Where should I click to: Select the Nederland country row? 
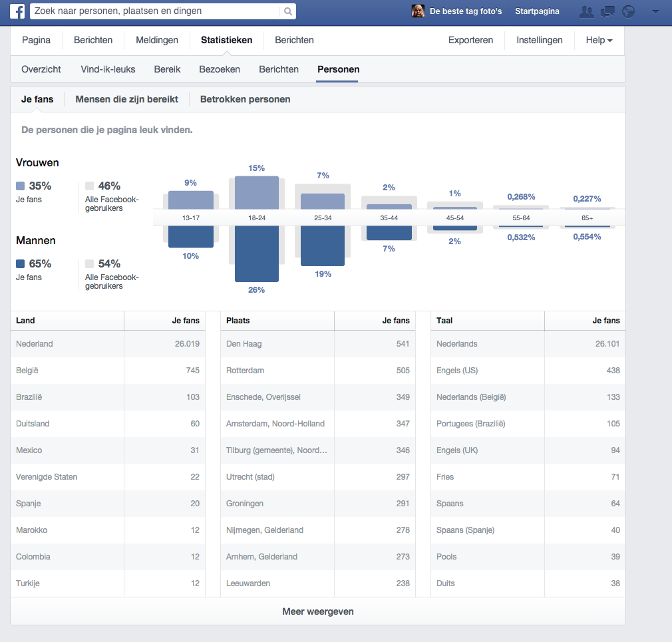108,344
